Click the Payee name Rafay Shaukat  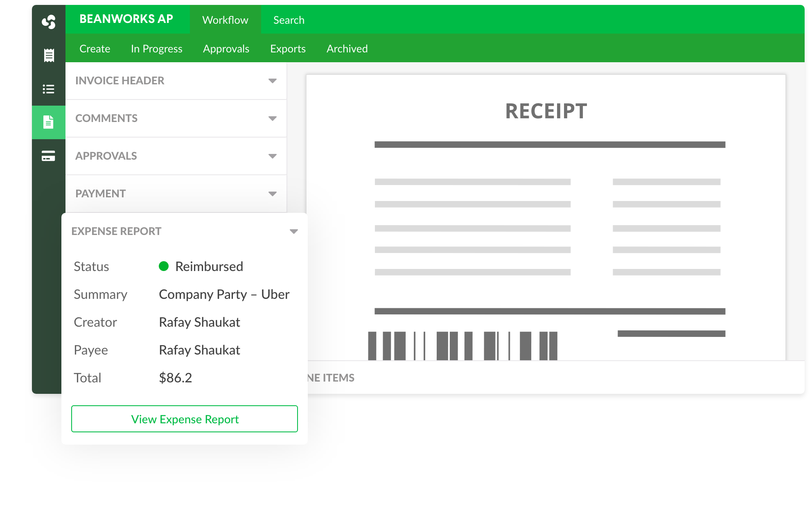(x=200, y=350)
